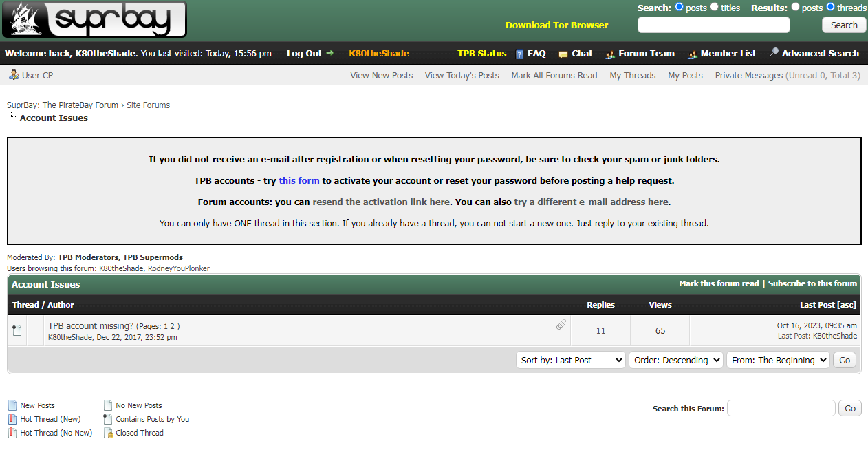The height and width of the screenshot is (450, 868).
Task: Open the 'Sort by: Last Post' dropdown
Action: [570, 360]
